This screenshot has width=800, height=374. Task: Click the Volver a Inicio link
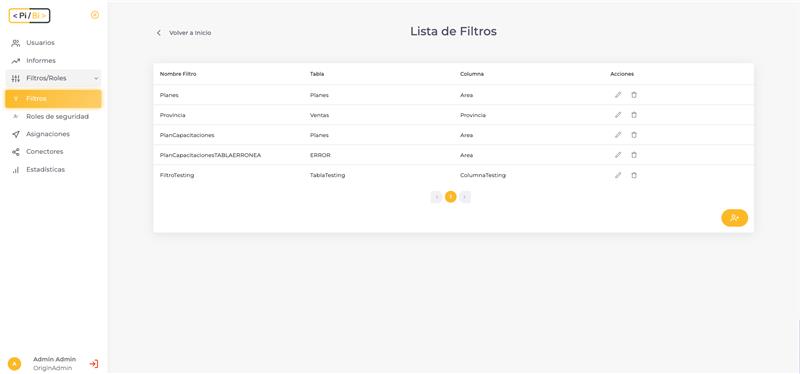pos(190,33)
